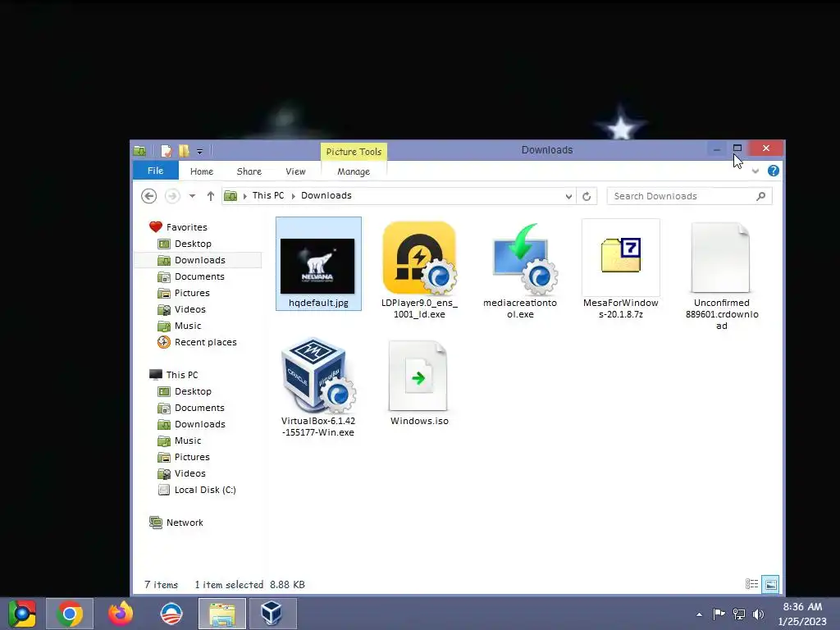Click the Up one level arrow
The width and height of the screenshot is (840, 630).
coord(211,196)
